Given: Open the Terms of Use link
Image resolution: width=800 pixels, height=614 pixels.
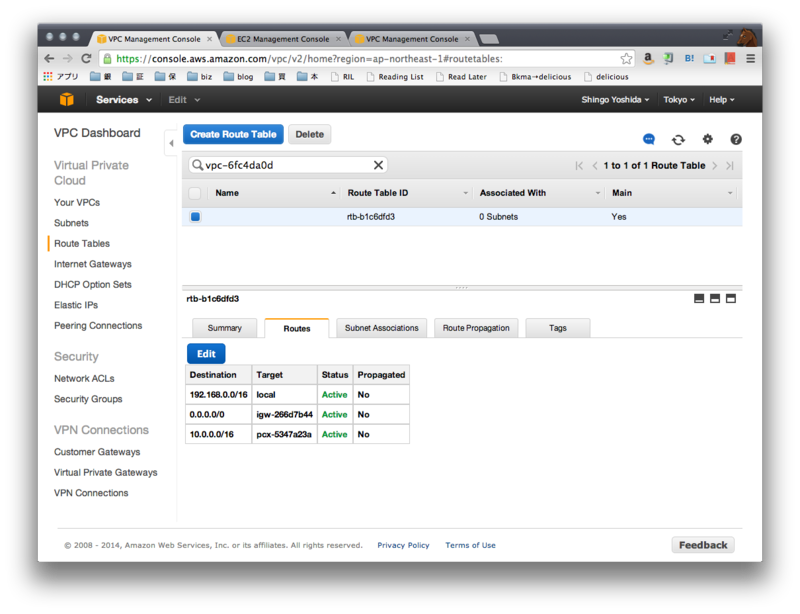Looking at the screenshot, I should pos(470,545).
